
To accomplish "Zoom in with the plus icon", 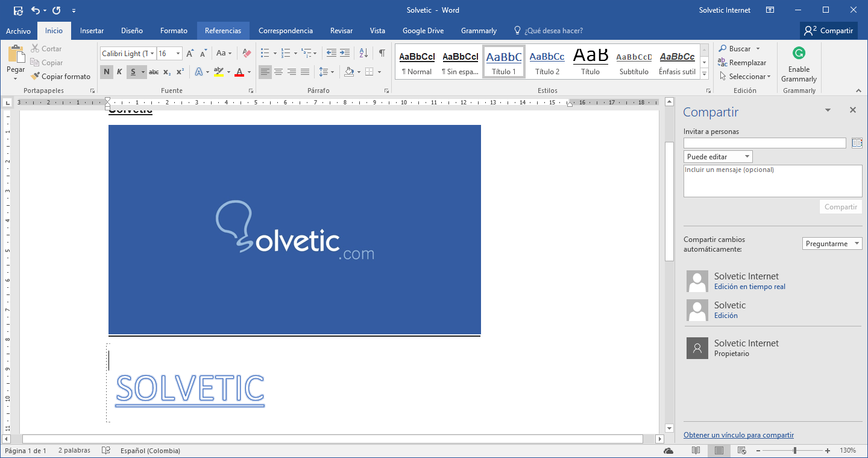I will [828, 451].
